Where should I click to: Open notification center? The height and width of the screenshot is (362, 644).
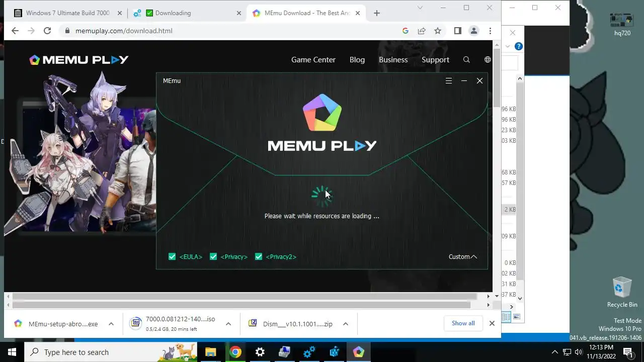(628, 352)
